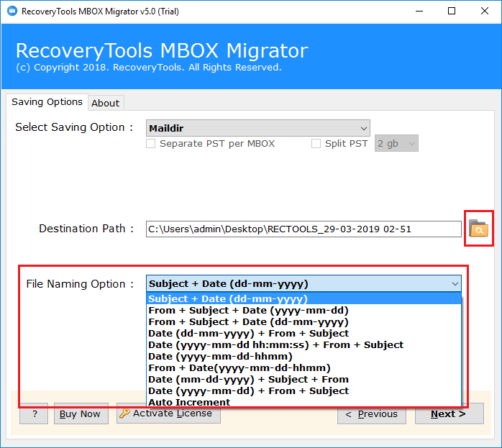
Task: Select From + Subject + Date (dd-mm-yyyy)
Action: point(304,321)
